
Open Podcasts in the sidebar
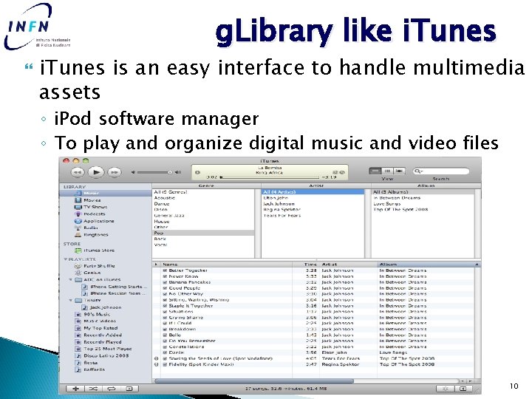tap(105, 214)
